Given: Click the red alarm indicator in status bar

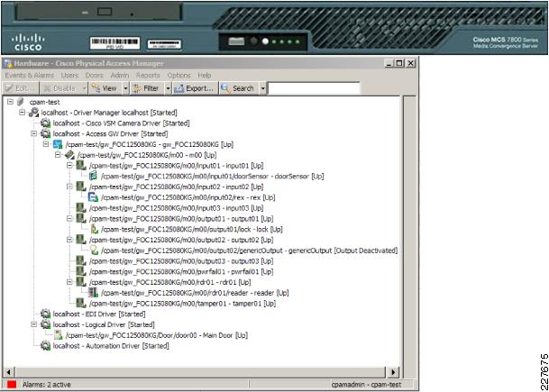Looking at the screenshot, I should pos(12,384).
